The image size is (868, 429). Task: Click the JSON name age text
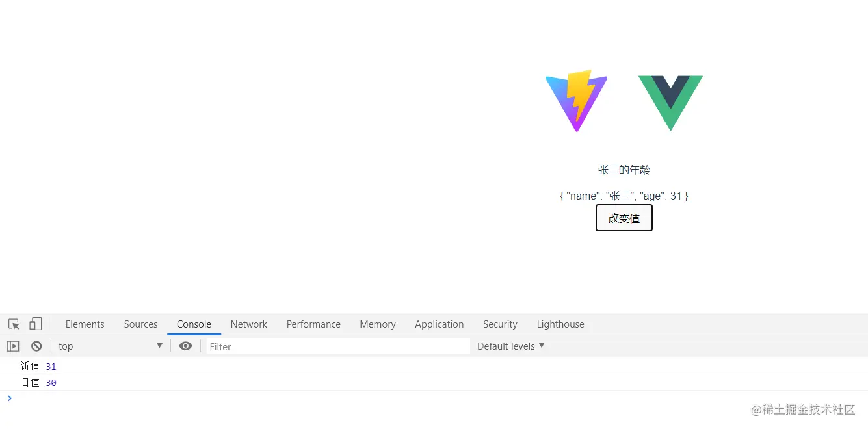coord(624,196)
